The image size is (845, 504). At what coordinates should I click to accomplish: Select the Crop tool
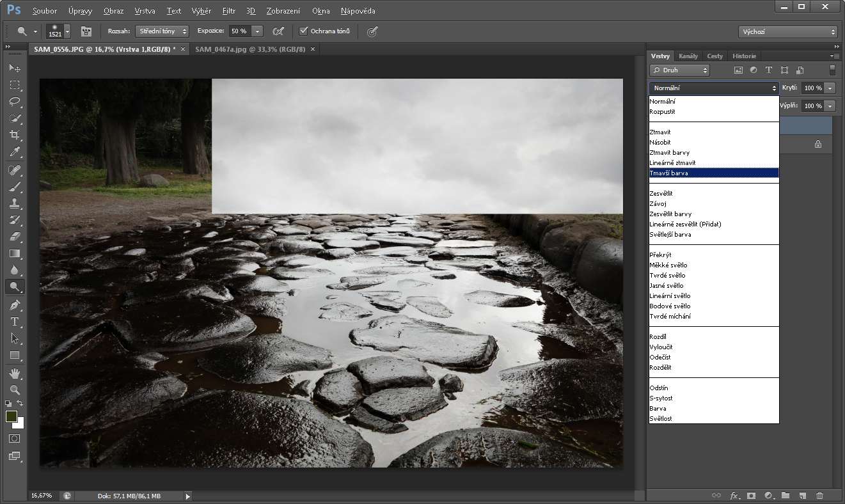click(x=15, y=135)
